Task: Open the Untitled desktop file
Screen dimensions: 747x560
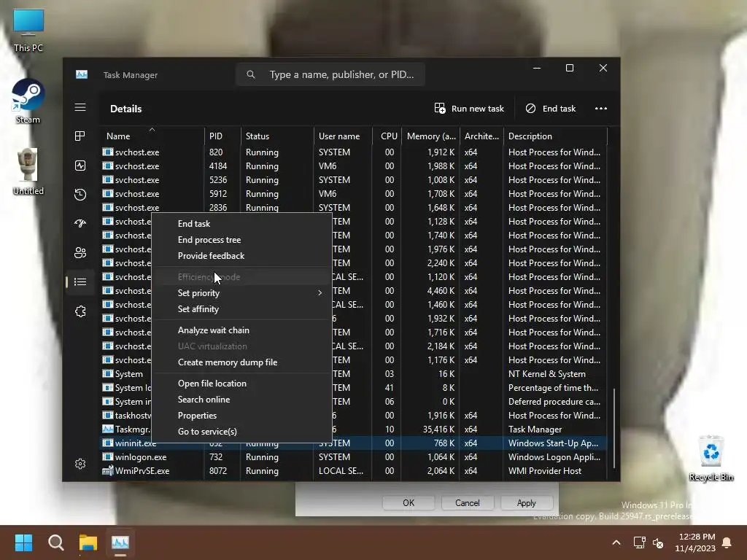Action: [x=28, y=171]
